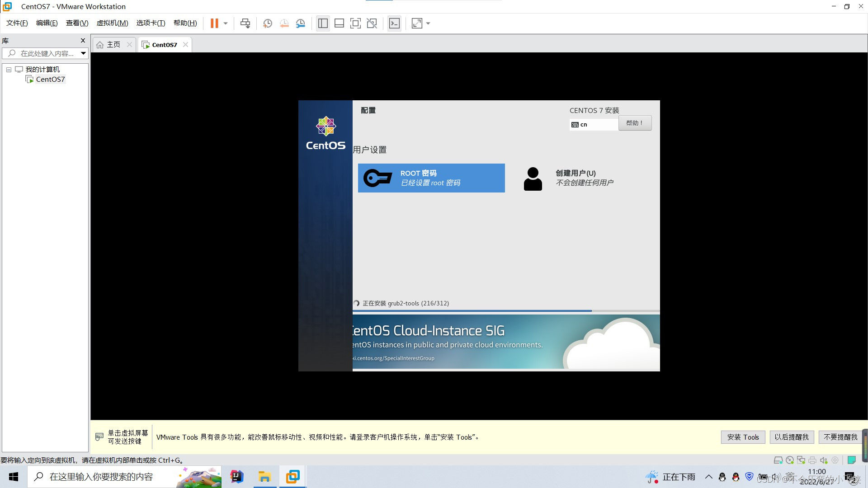Click the CentOS Cloud-Instance SIG banner
This screenshot has width=868, height=488.
(506, 342)
